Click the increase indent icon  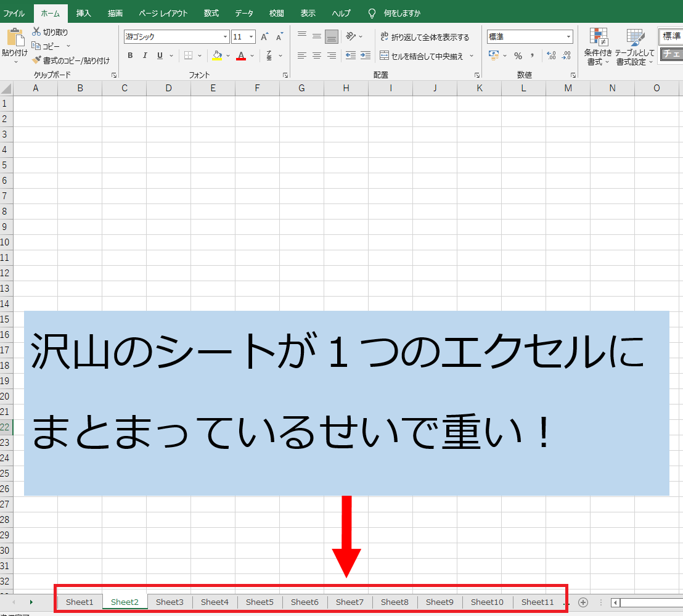[x=366, y=55]
